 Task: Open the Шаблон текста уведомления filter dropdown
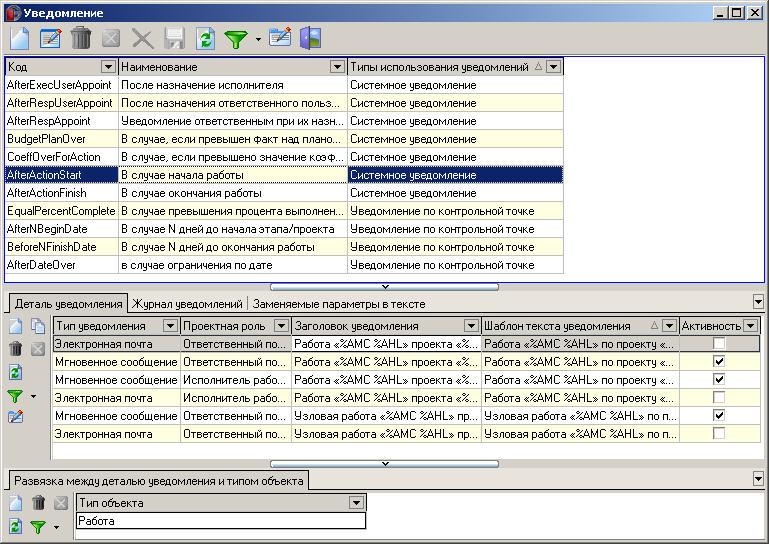tap(669, 326)
